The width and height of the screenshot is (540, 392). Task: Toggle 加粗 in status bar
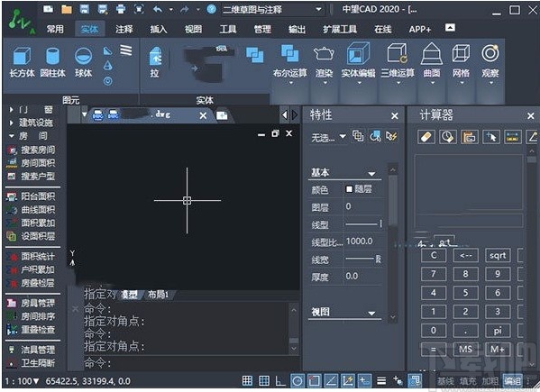pyautogui.click(x=490, y=381)
